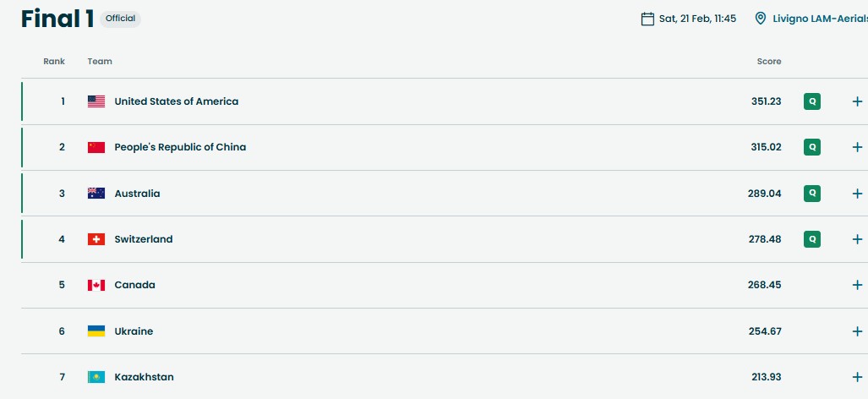Viewport: 868px width, 399px height.
Task: Click the Australia flag icon
Action: (x=96, y=194)
